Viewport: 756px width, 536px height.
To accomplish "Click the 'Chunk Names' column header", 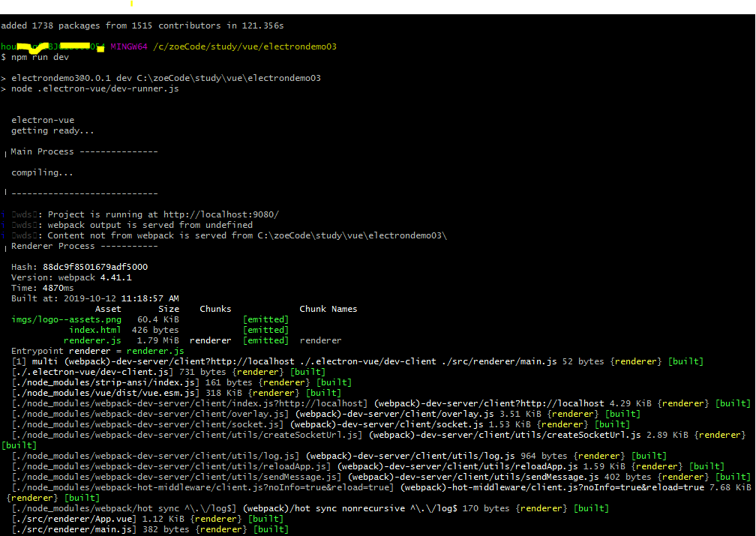I will pos(328,309).
